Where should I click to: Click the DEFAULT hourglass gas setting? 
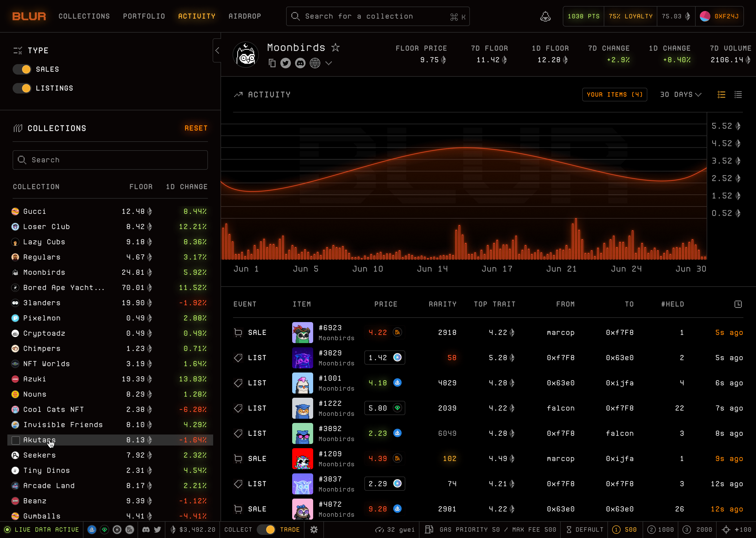[584, 529]
